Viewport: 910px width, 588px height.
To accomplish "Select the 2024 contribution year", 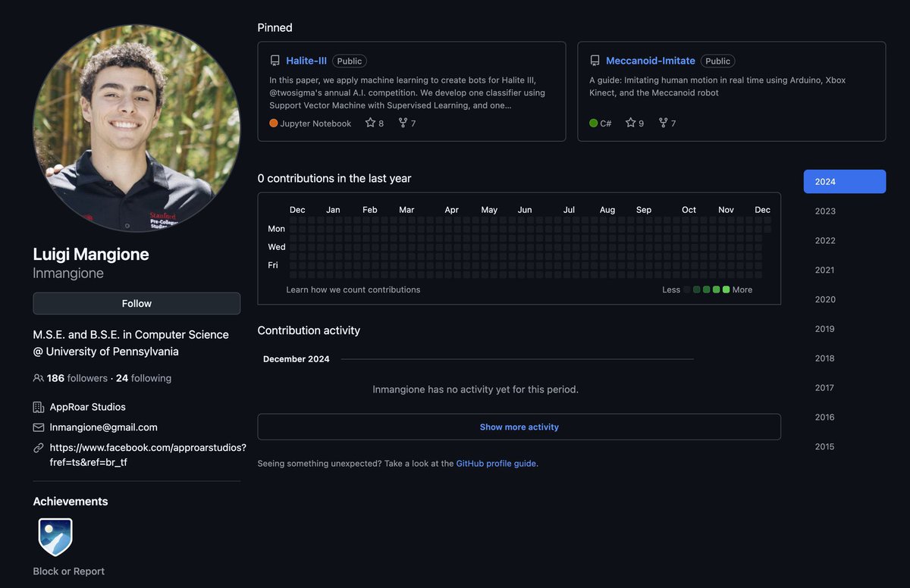I will [845, 182].
